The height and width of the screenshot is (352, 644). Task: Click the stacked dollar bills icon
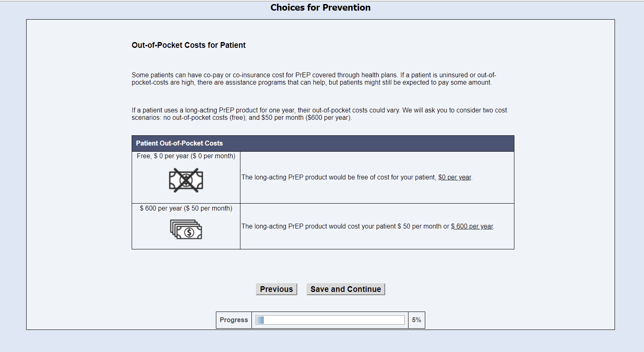(x=186, y=229)
